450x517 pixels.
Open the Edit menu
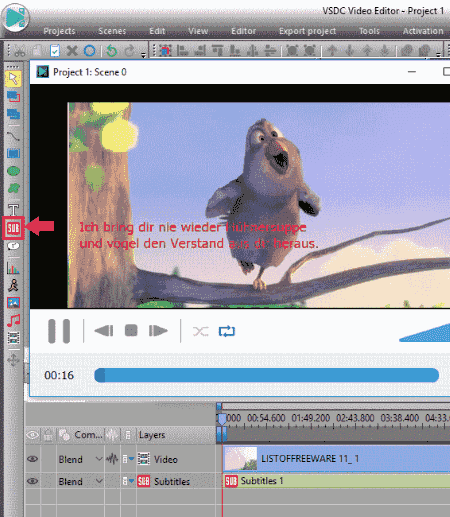(157, 31)
